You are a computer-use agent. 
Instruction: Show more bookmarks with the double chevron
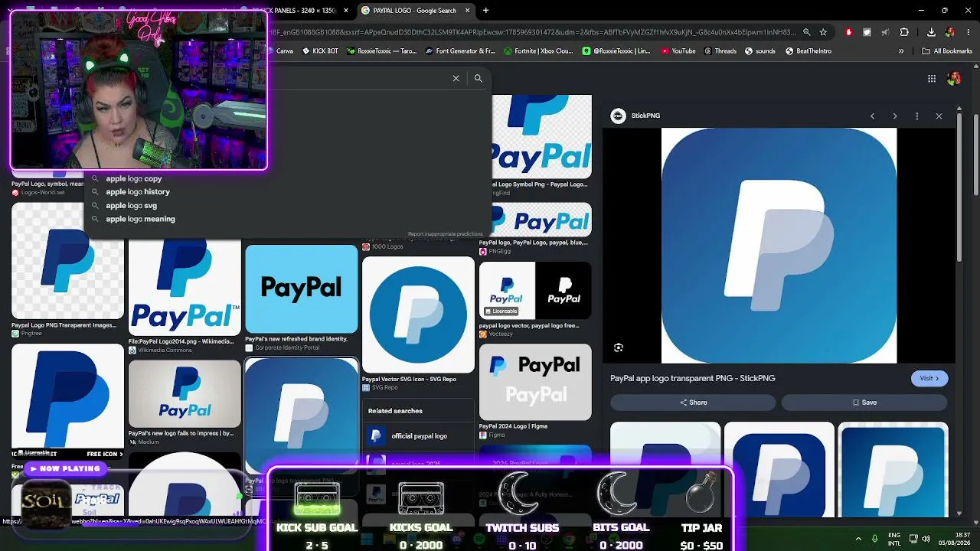901,51
